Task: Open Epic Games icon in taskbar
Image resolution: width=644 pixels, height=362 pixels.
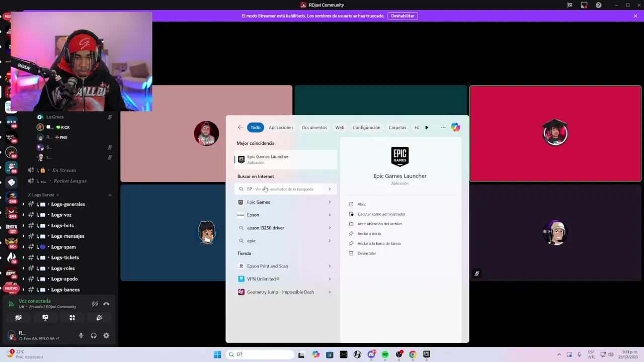Action: click(427, 354)
